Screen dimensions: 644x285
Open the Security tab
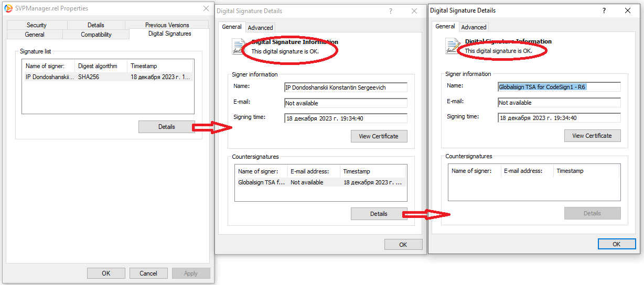(x=37, y=25)
